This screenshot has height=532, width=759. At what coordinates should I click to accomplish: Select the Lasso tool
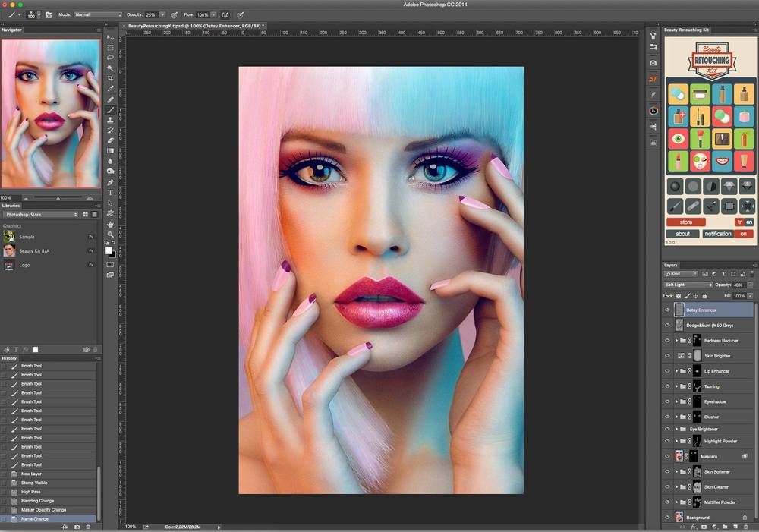111,59
